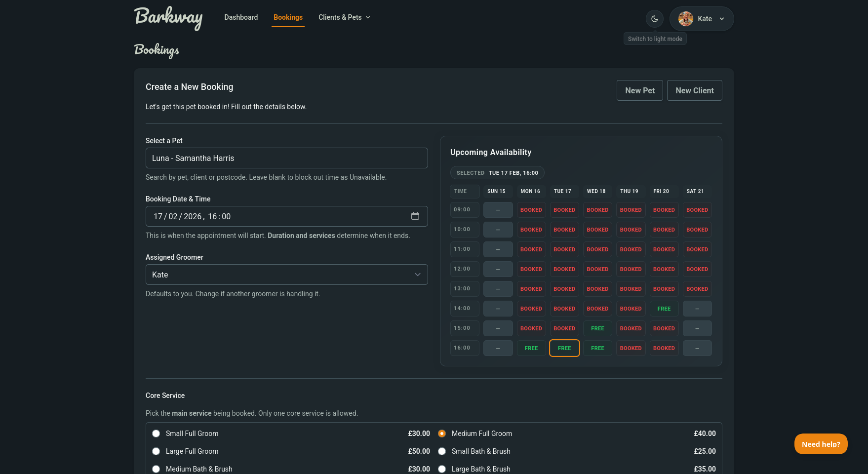Click the New Pet button

[639, 90]
